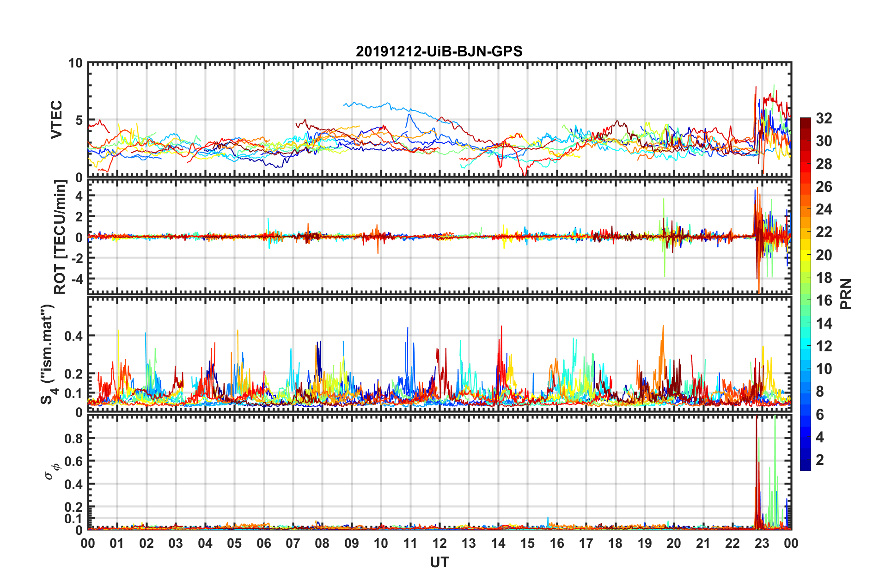Click the x-axis tick label 09

point(352,543)
